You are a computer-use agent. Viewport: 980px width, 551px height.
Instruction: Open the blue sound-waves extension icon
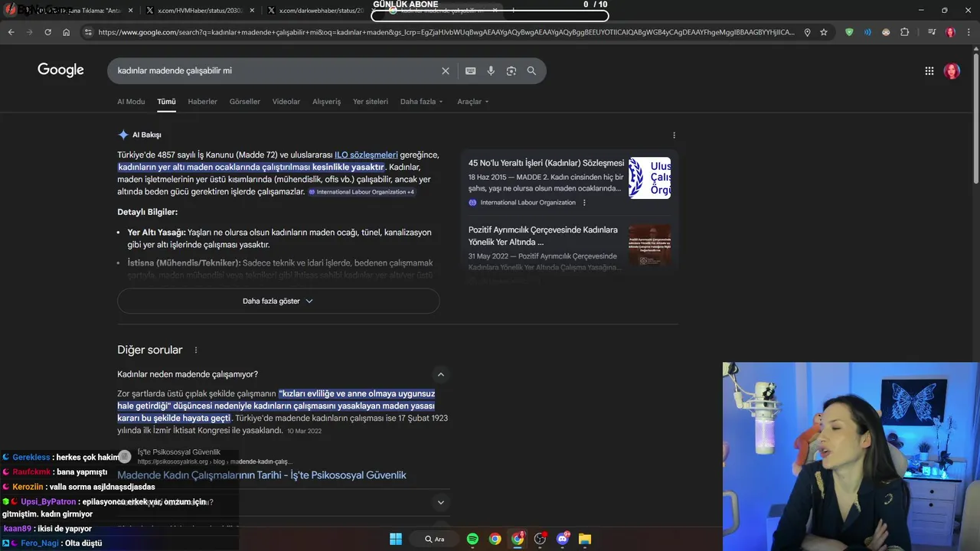[867, 32]
